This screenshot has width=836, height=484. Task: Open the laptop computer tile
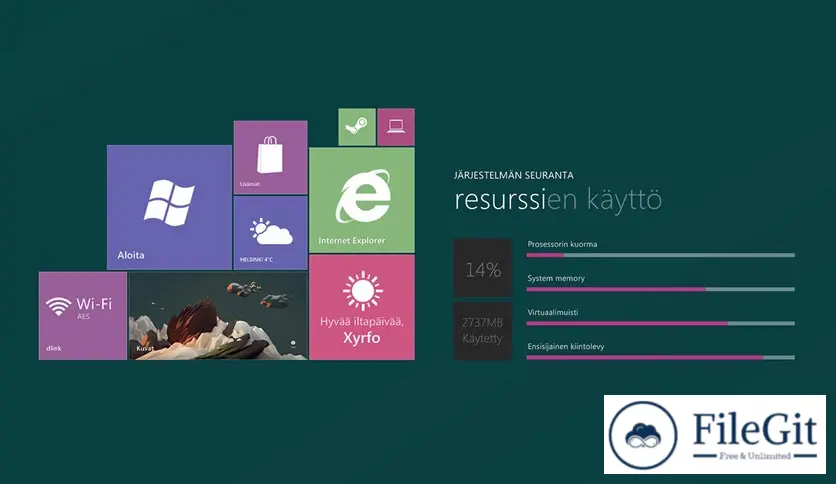click(x=396, y=127)
